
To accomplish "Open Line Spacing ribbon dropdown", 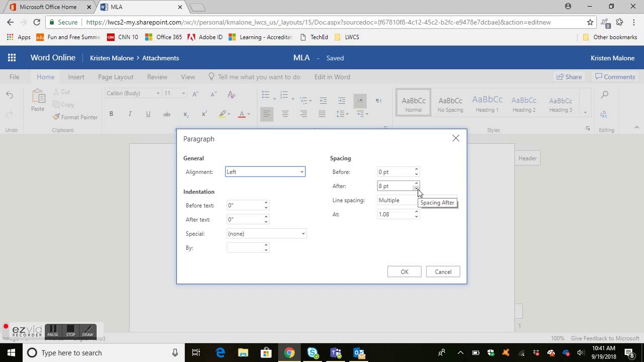I will click(342, 114).
